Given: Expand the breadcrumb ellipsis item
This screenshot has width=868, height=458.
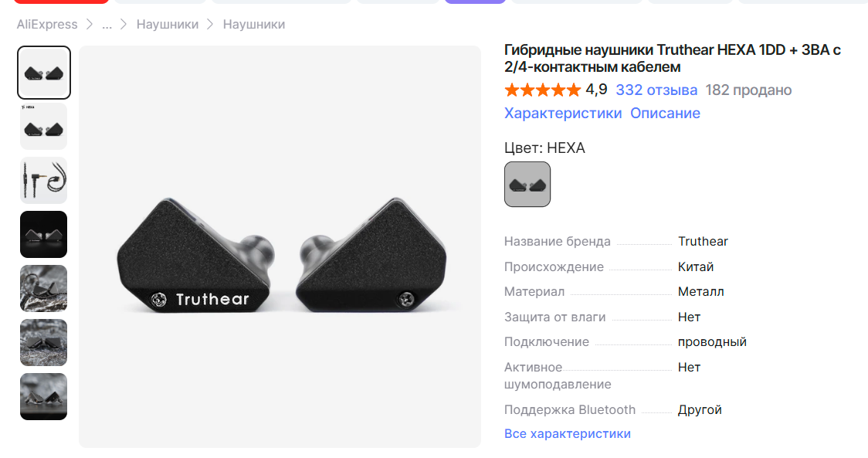Looking at the screenshot, I should (x=107, y=25).
